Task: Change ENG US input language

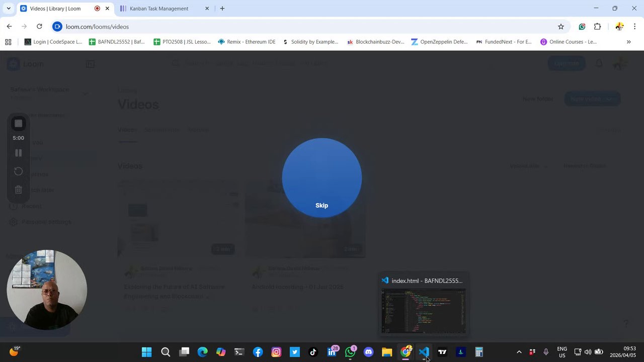Action: coord(562,352)
